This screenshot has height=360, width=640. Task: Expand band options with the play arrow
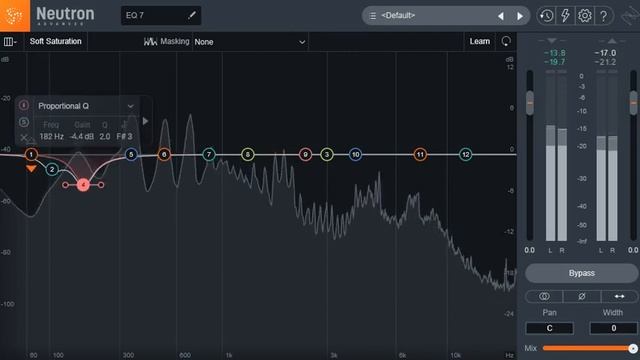coord(145,121)
